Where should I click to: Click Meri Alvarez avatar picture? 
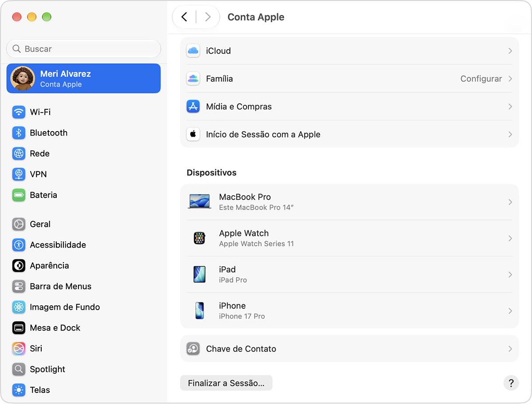pos(23,78)
